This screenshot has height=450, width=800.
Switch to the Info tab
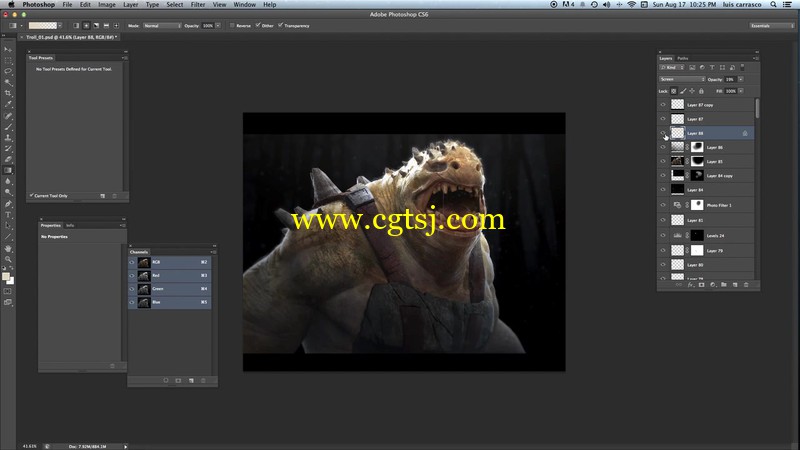pos(70,225)
